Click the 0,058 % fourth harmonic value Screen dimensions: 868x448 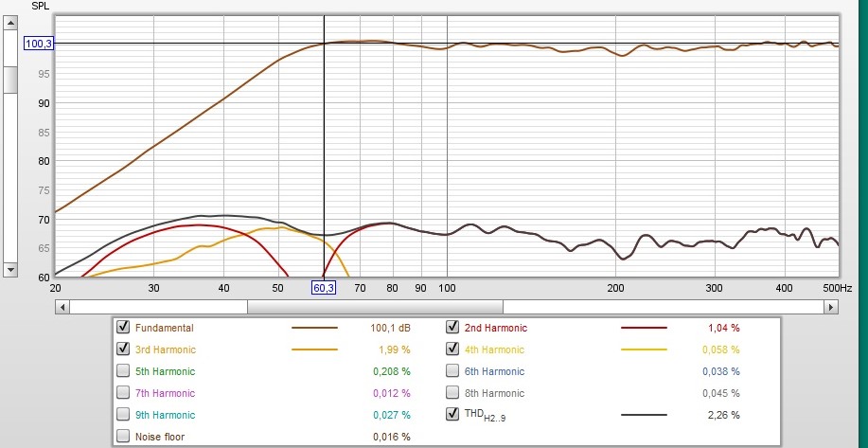(x=720, y=350)
